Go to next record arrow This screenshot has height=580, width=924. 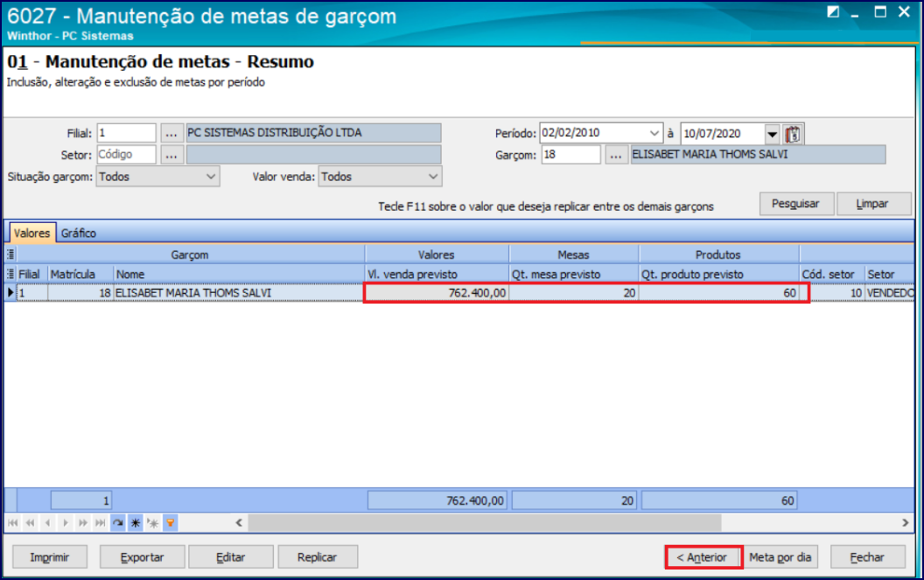pos(66,523)
